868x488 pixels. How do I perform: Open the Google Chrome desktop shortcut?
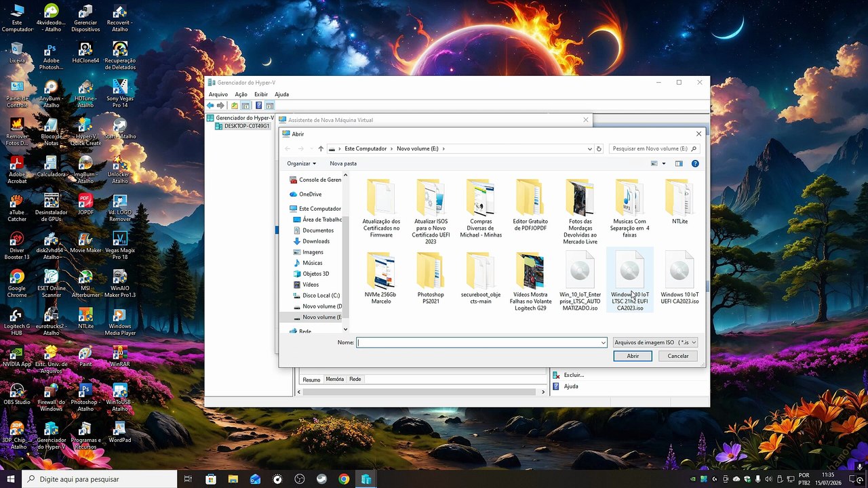tap(17, 283)
